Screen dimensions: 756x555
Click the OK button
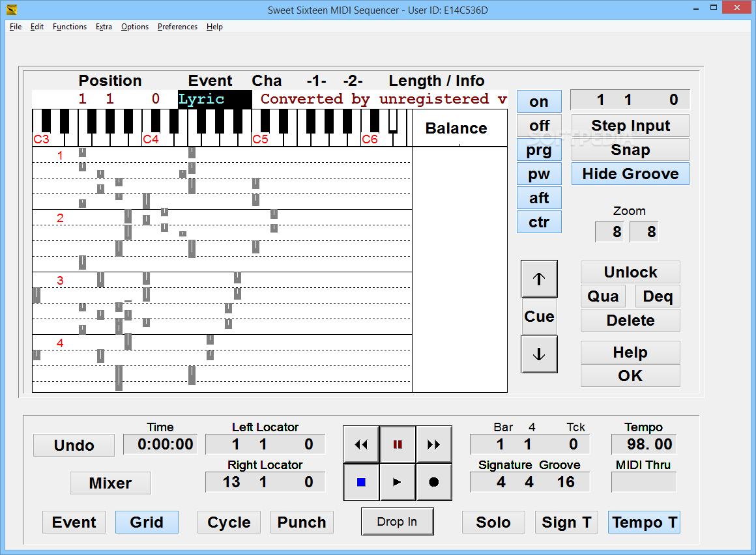pyautogui.click(x=630, y=376)
